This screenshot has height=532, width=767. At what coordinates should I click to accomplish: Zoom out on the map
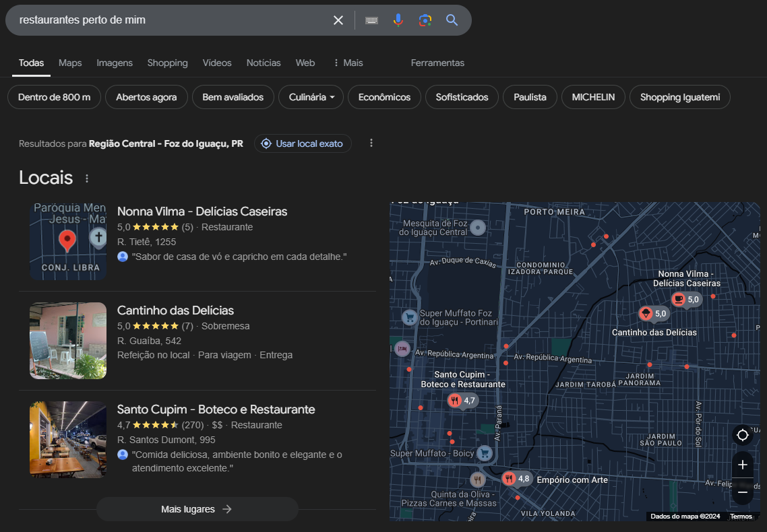pos(743,492)
